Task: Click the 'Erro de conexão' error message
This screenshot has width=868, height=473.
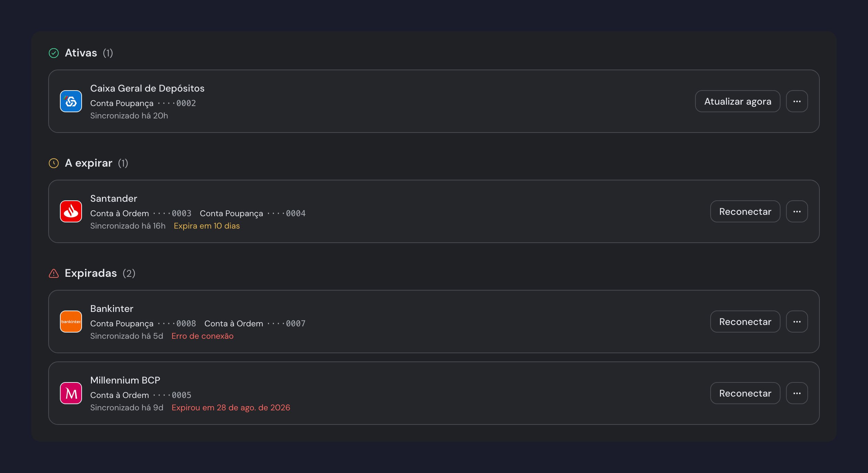Action: [x=203, y=336]
